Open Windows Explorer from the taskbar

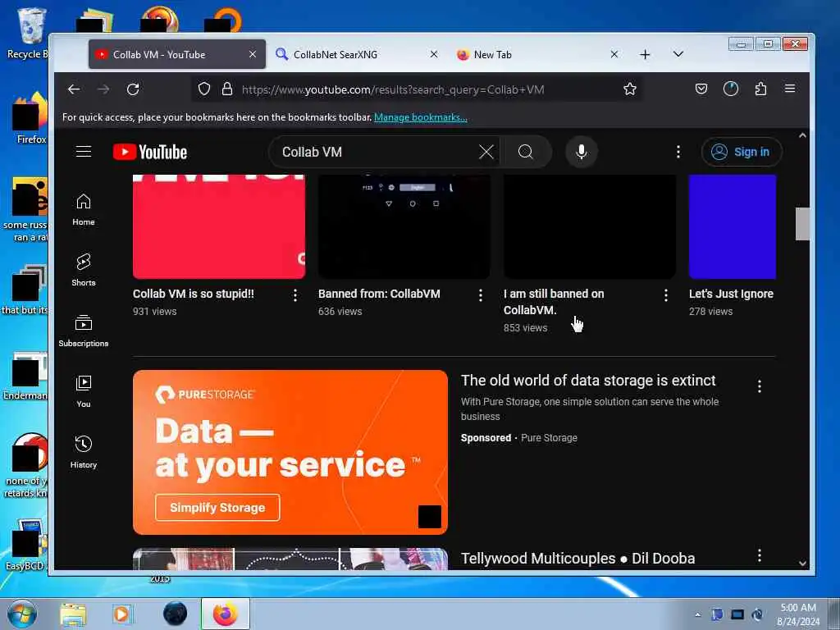pyautogui.click(x=73, y=614)
